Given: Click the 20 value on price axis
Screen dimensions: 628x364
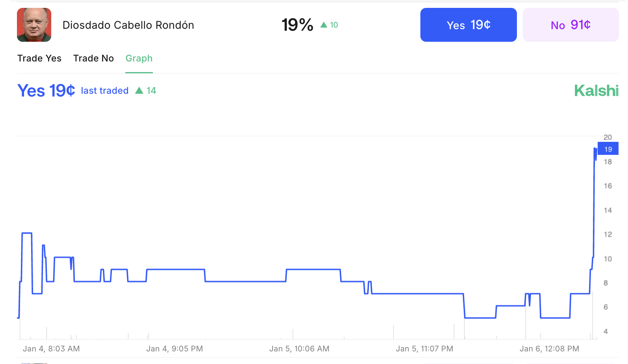Looking at the screenshot, I should click(x=608, y=137).
